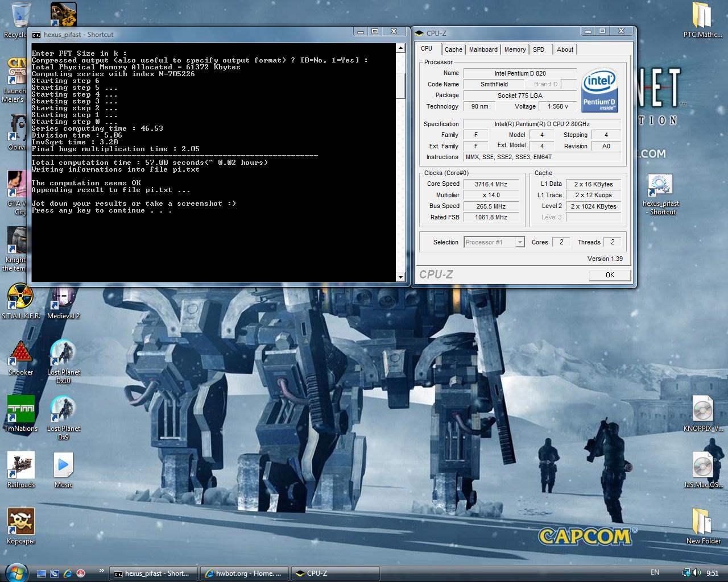
Task: Click the Level 2 cache 2 x 1024 KBytes value
Action: point(593,206)
